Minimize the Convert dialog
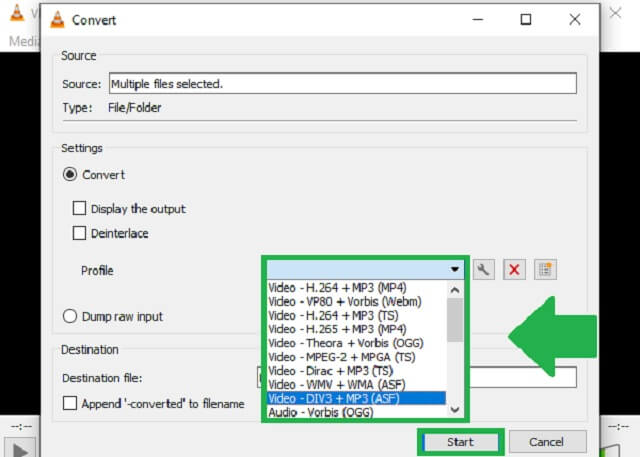Image resolution: width=640 pixels, height=457 pixels. 478,19
